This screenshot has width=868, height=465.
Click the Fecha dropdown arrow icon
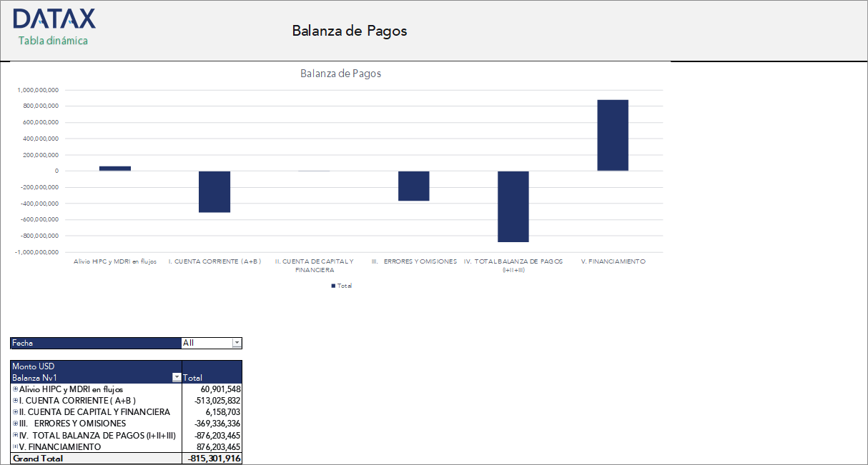(x=237, y=343)
